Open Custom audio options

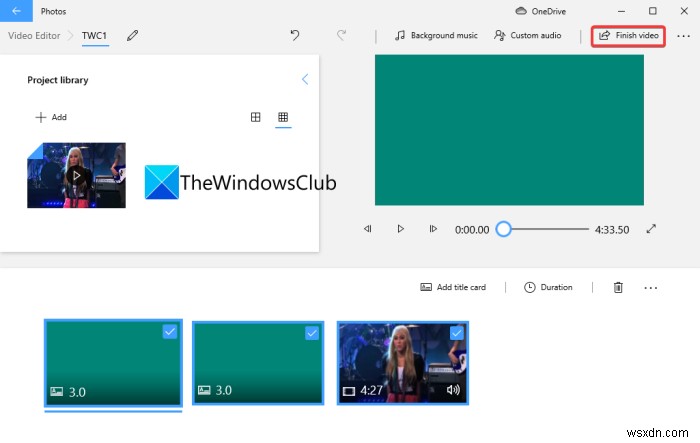(528, 35)
